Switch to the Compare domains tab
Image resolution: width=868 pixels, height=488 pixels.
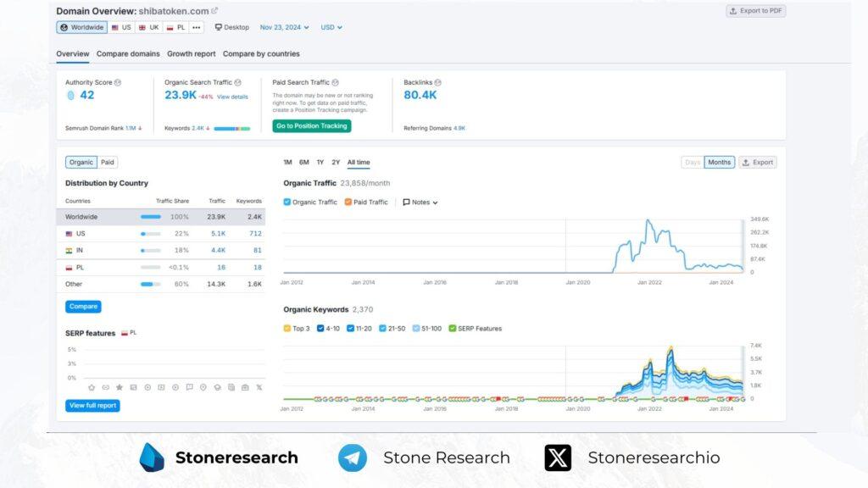click(128, 54)
